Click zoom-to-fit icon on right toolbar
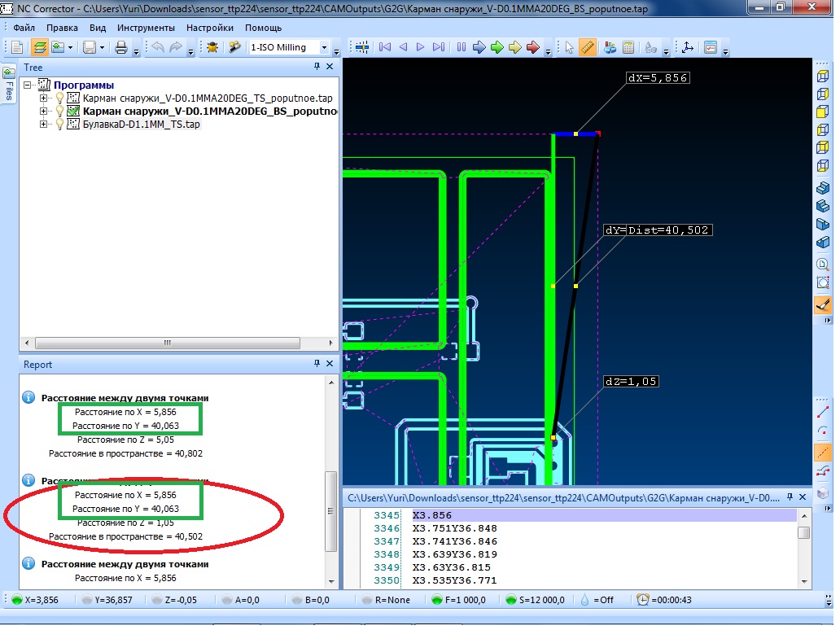The width and height of the screenshot is (840, 630). coord(823,283)
